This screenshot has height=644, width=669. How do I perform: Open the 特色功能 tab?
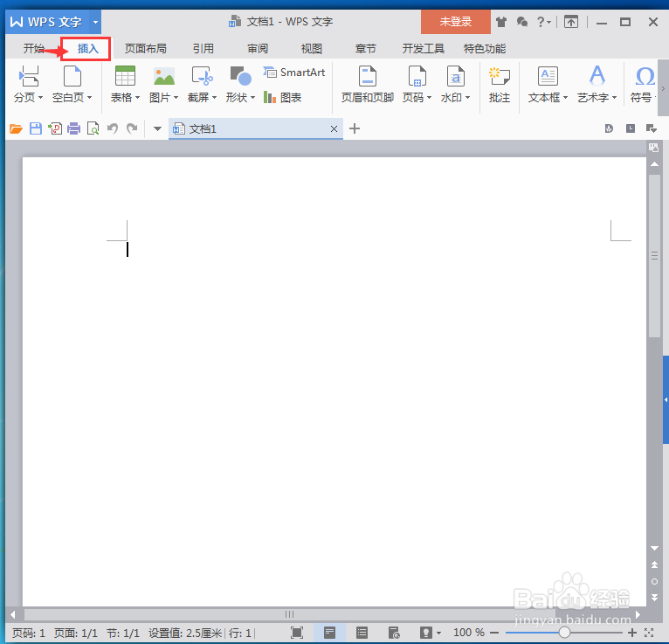coord(485,49)
